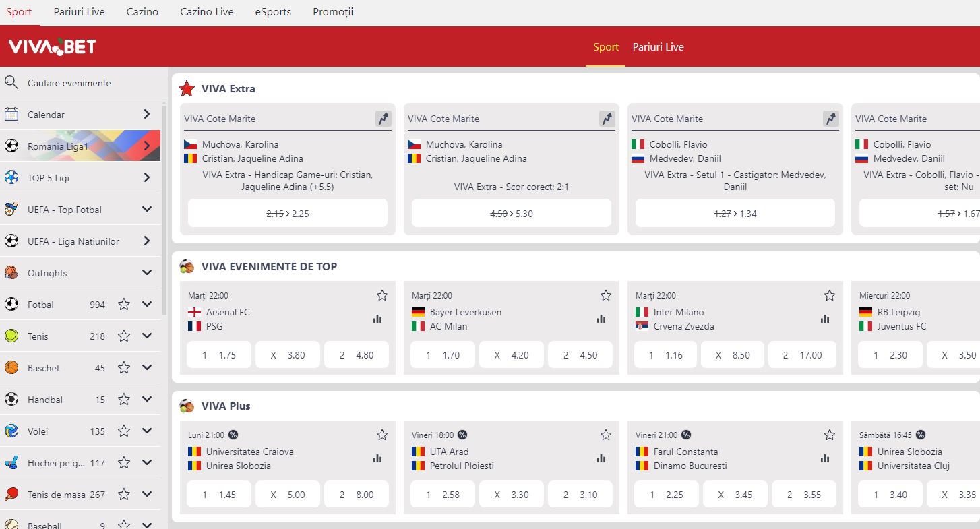Open statistics for Farul Constanta vs Dinamo Bucuresti
The width and height of the screenshot is (980, 529).
[x=825, y=459]
